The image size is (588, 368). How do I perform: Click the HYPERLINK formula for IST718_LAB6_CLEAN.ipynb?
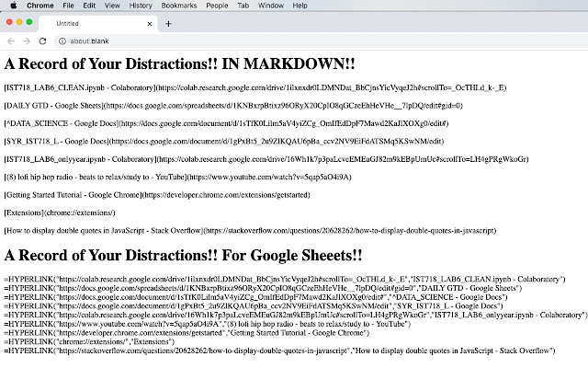tap(285, 280)
